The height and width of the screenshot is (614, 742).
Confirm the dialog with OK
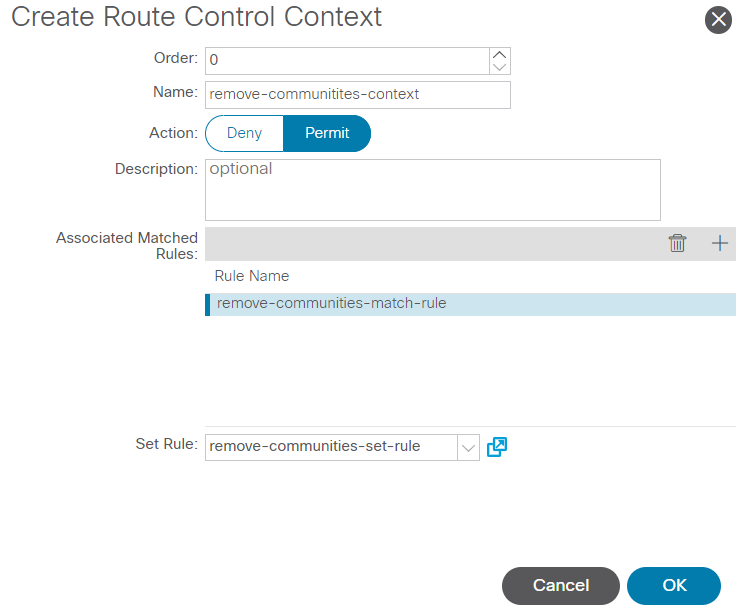point(674,585)
